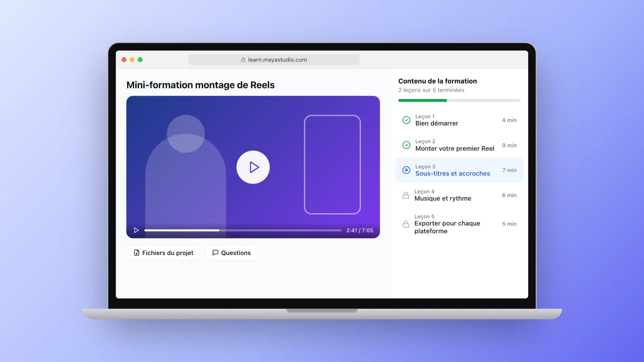Image resolution: width=644 pixels, height=362 pixels.
Task: Click the 6 min duration of Leçon 4
Action: click(510, 195)
